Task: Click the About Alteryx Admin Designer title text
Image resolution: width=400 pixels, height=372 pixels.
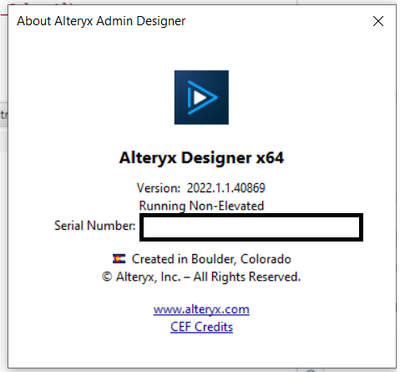Action: click(101, 21)
